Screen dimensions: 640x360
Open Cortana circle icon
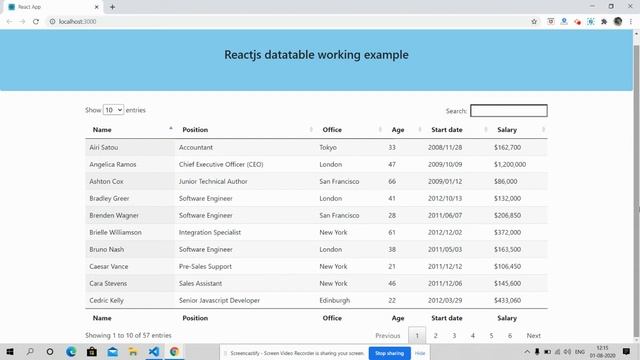coord(50,351)
